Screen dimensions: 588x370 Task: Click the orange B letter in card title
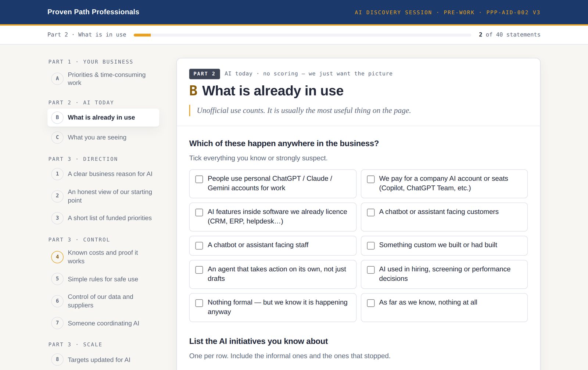coord(193,90)
